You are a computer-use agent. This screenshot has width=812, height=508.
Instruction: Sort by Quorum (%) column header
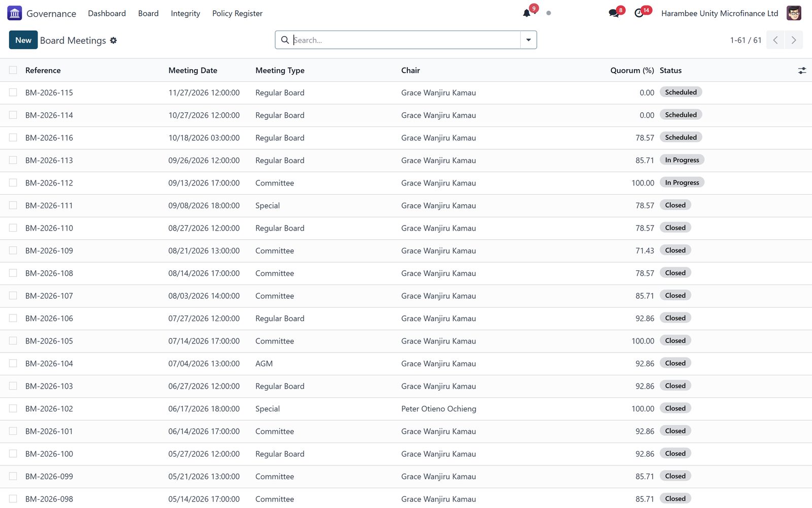[632, 71]
